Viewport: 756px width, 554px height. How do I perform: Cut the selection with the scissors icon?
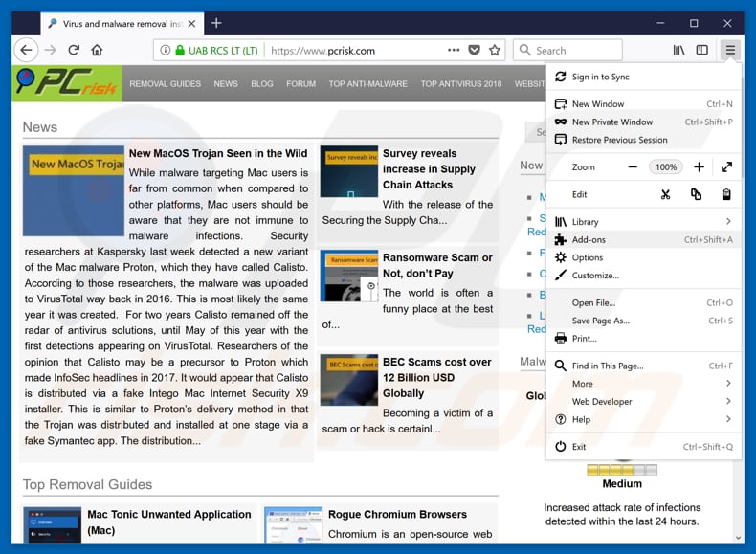click(665, 195)
